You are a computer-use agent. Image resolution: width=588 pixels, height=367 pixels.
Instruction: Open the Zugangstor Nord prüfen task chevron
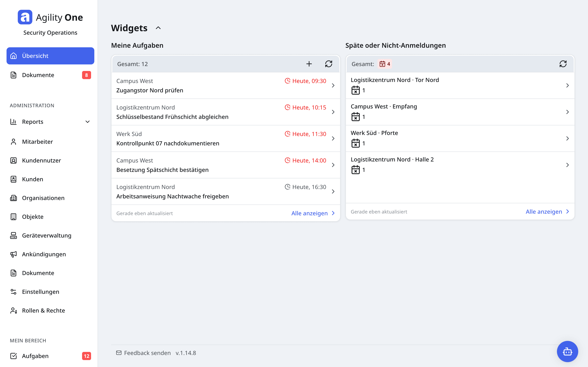pyautogui.click(x=333, y=85)
